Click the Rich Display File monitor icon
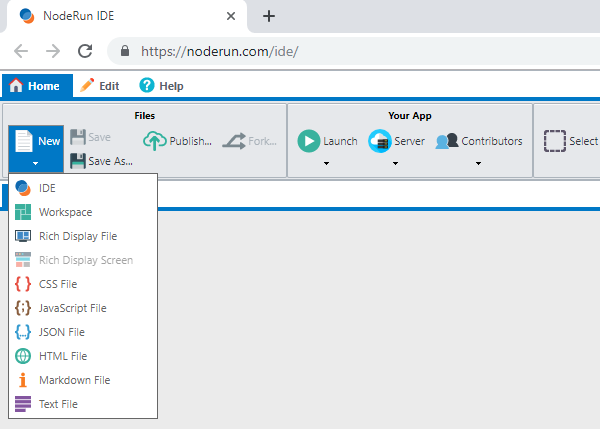This screenshot has height=429, width=600. click(x=23, y=236)
